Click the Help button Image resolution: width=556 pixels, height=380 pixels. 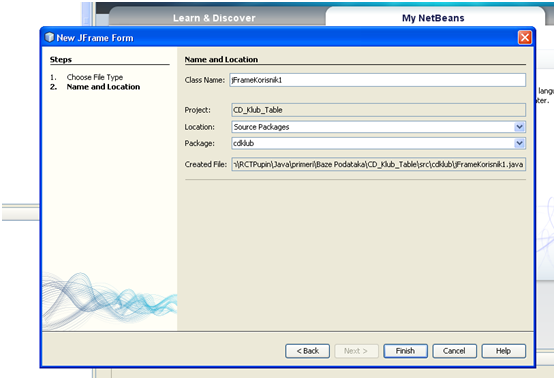pyautogui.click(x=504, y=351)
